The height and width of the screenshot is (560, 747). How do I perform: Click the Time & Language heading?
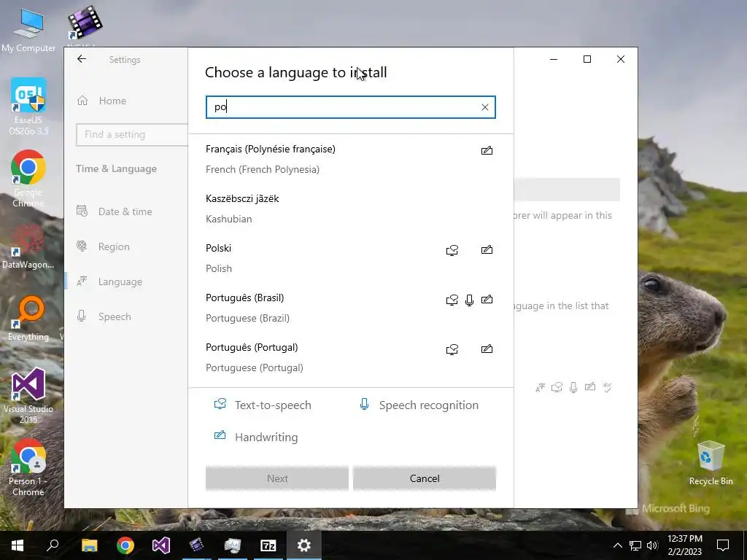coord(116,168)
